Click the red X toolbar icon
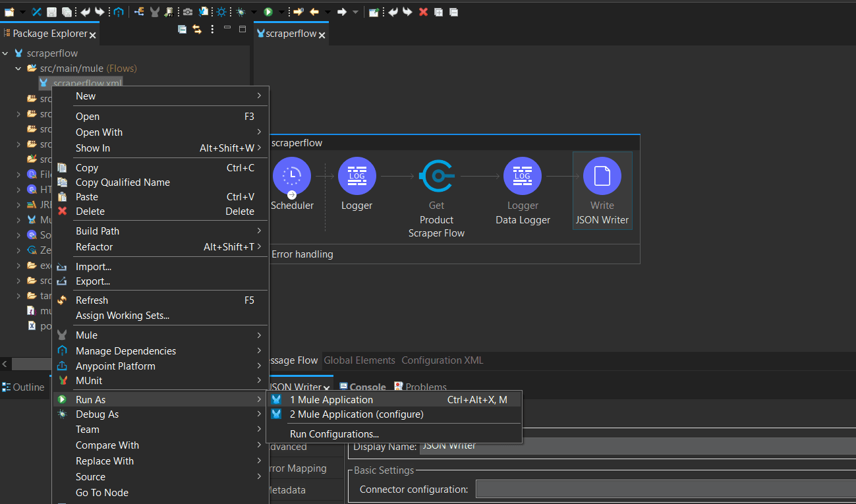 (423, 12)
